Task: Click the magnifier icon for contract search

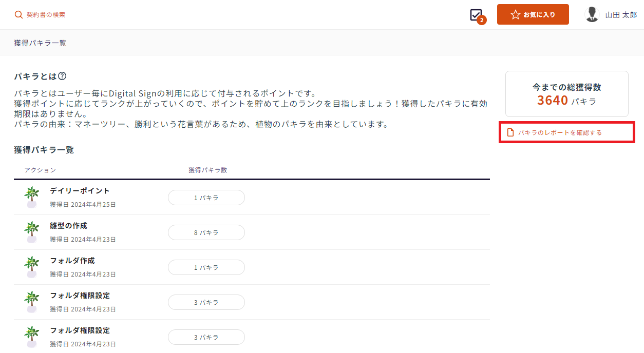Action: [x=18, y=15]
